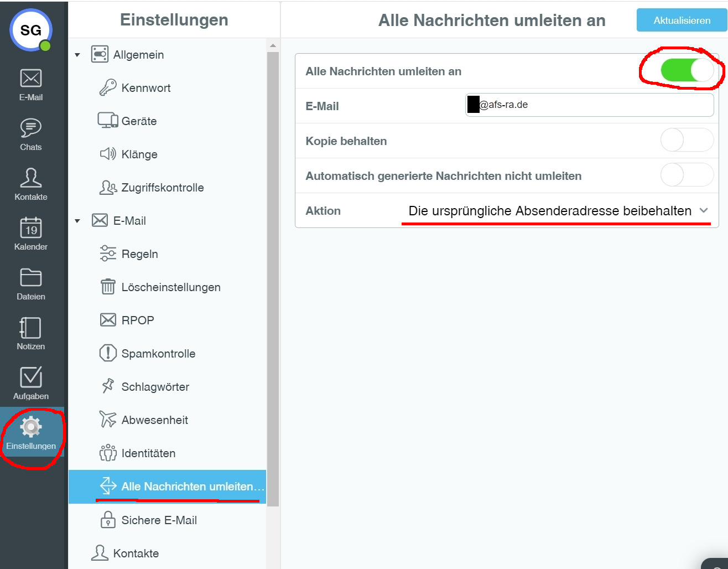This screenshot has height=569, width=728.
Task: Enable the Kopie behalten toggle
Action: pos(687,140)
